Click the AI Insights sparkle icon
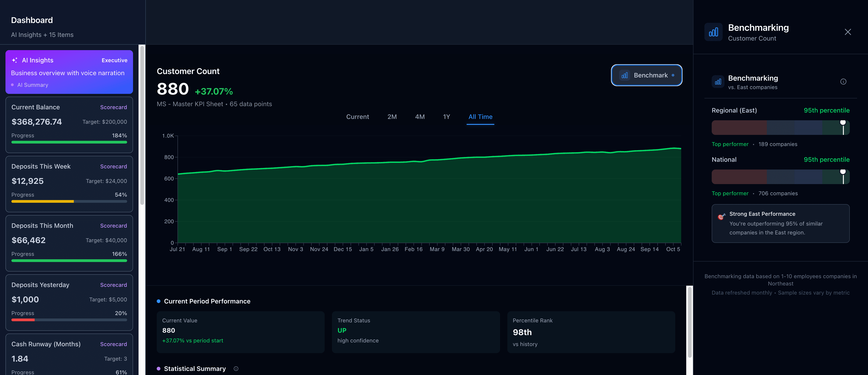 [x=15, y=60]
